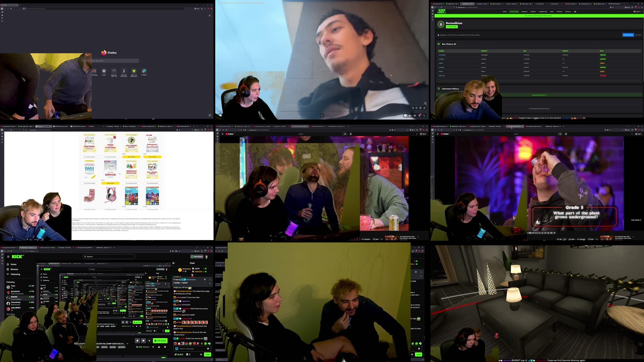This screenshot has width=644, height=362.
Task: Click the Subscribe Now button
Action: point(628,35)
